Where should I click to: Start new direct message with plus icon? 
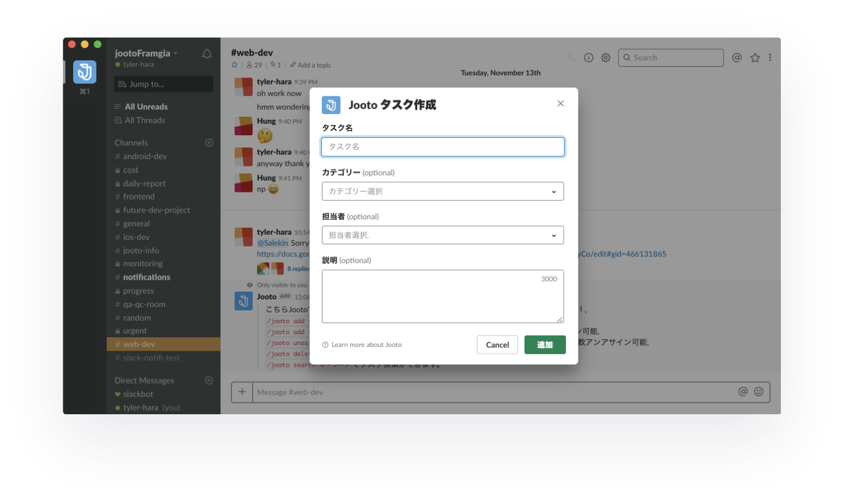tap(209, 380)
